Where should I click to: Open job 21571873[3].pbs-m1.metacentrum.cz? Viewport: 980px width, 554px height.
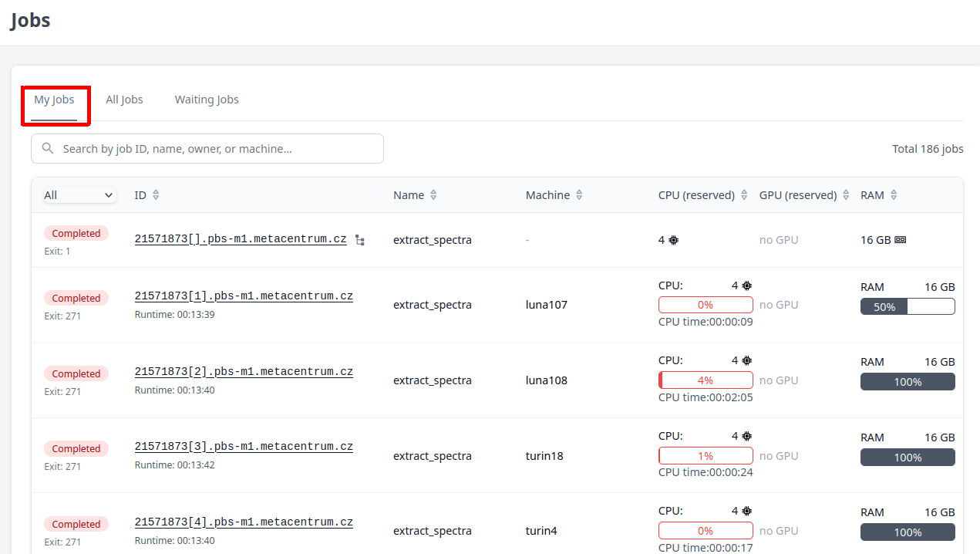[244, 447]
